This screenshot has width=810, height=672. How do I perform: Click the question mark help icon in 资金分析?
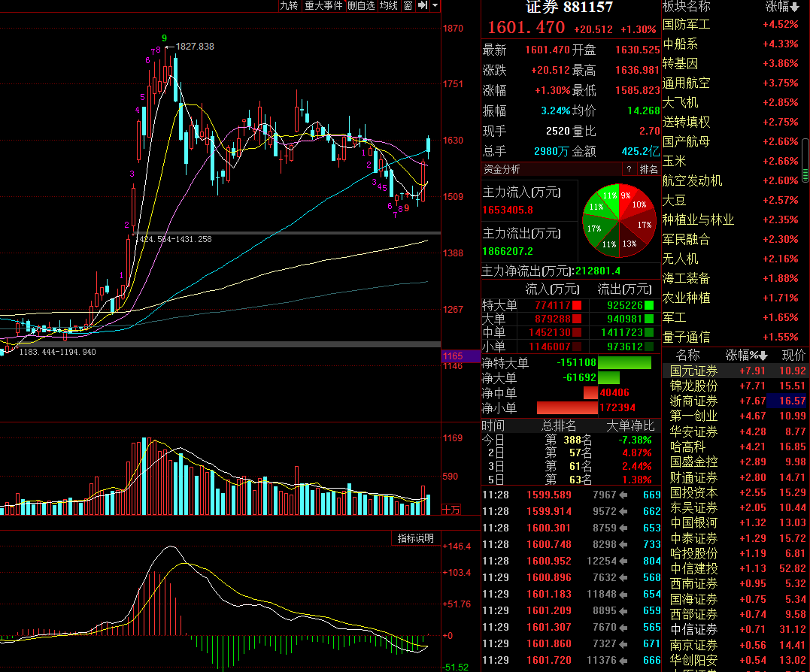(x=629, y=169)
